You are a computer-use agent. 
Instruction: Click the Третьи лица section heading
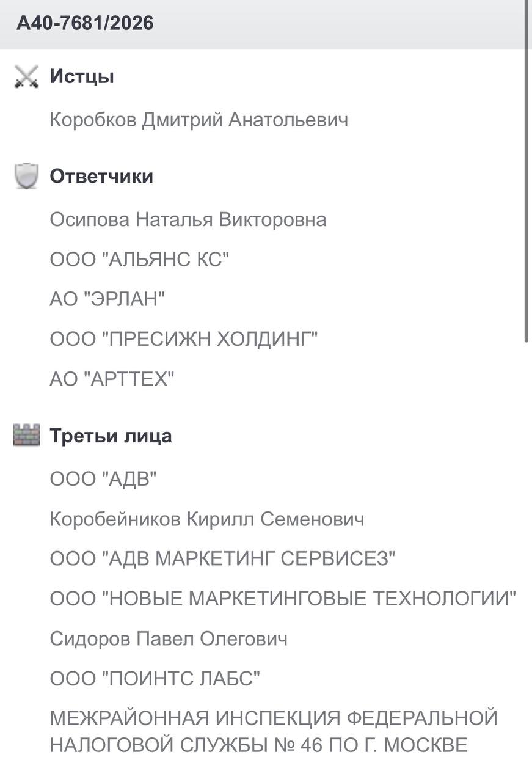[x=111, y=436]
